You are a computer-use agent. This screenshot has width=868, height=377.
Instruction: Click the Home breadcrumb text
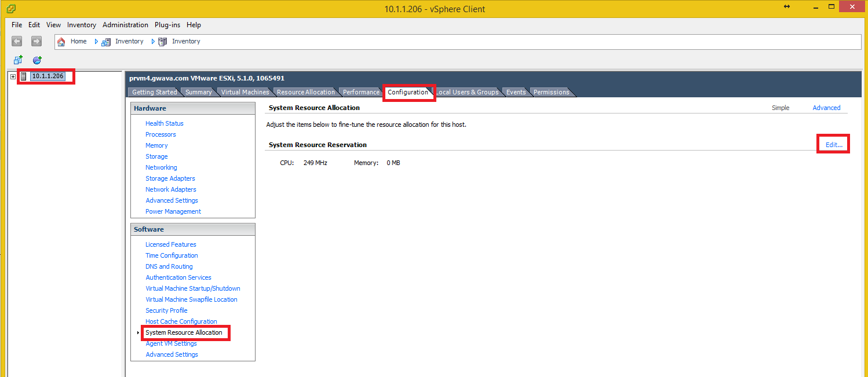click(78, 41)
